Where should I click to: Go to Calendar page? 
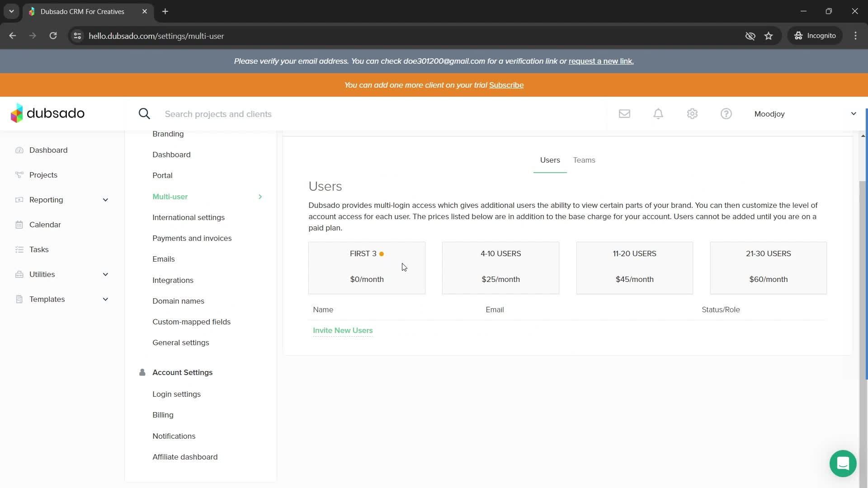(x=45, y=225)
